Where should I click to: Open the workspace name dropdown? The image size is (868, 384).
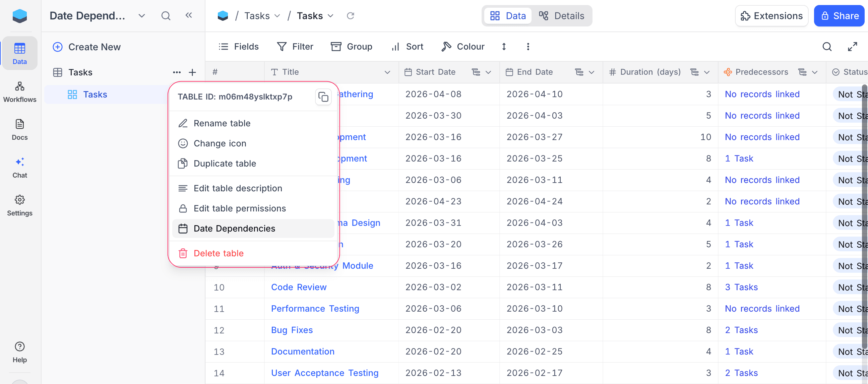coord(141,16)
